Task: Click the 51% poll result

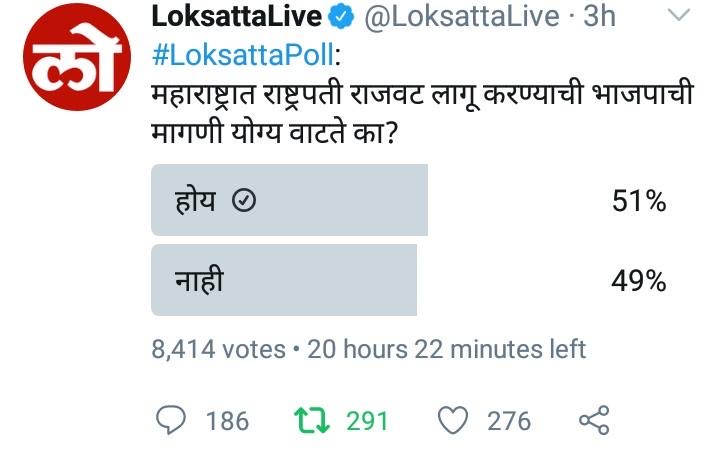Action: pyautogui.click(x=639, y=201)
